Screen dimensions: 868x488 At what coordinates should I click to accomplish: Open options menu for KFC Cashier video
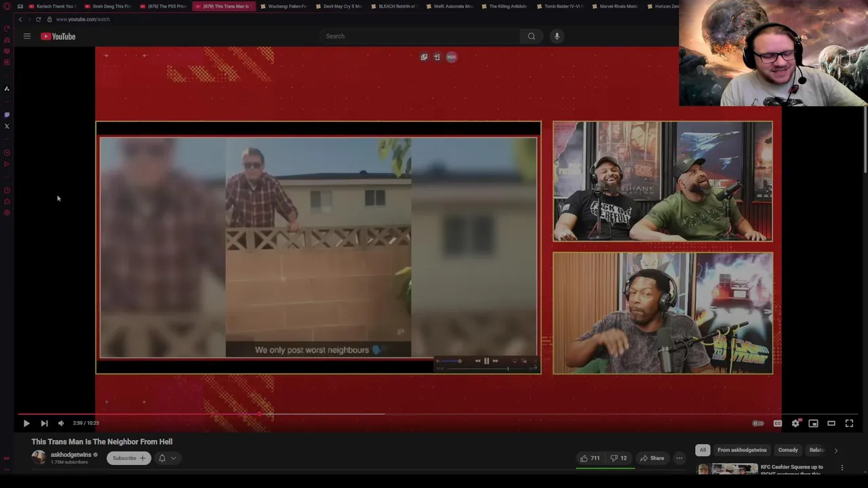pyautogui.click(x=842, y=468)
